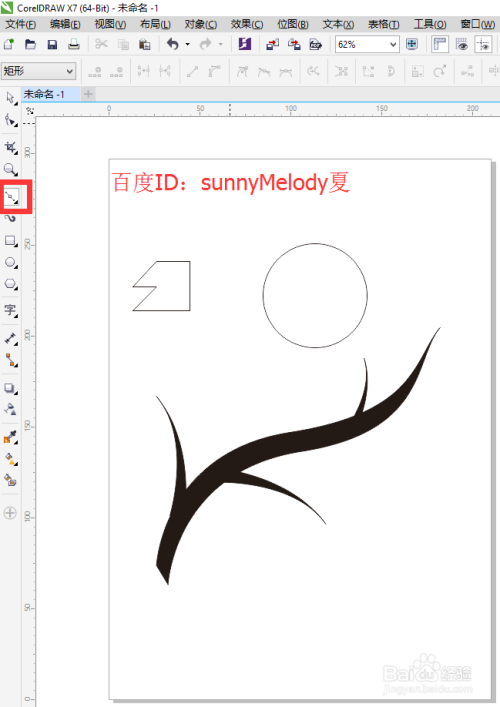
Task: Select the Connector tool
Action: coord(10,360)
